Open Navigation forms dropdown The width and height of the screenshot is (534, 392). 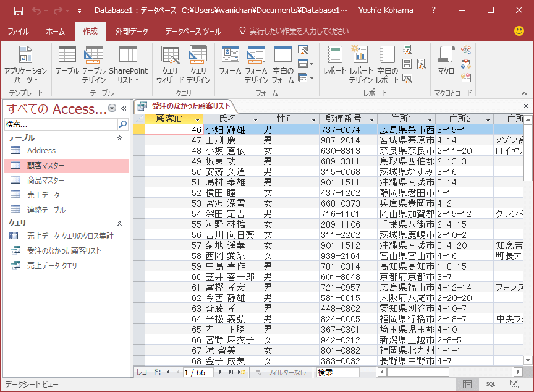(305, 64)
